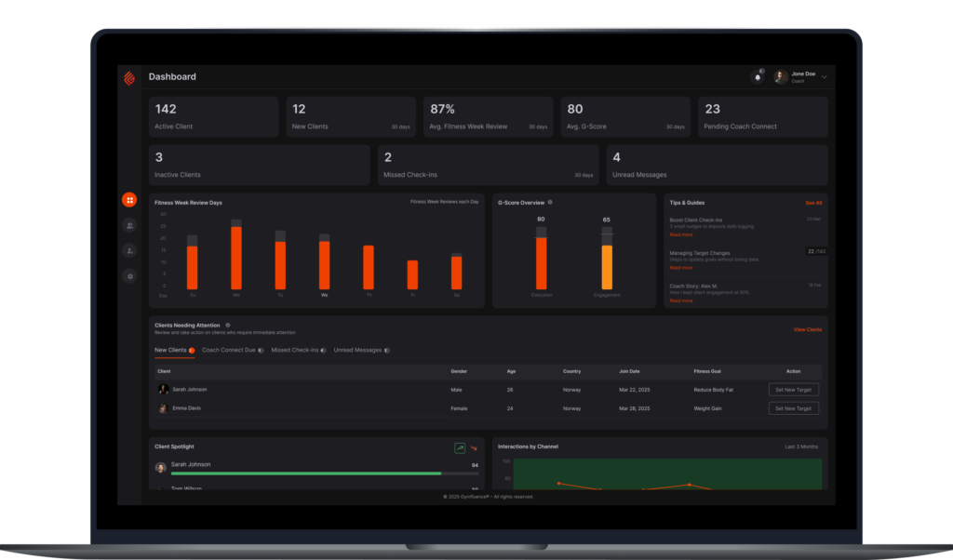Click the View Clients link

807,329
